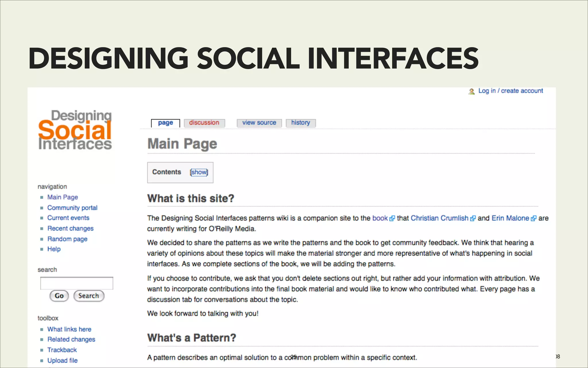Click external link icon after 'book'
This screenshot has height=368, width=588.
coord(392,218)
